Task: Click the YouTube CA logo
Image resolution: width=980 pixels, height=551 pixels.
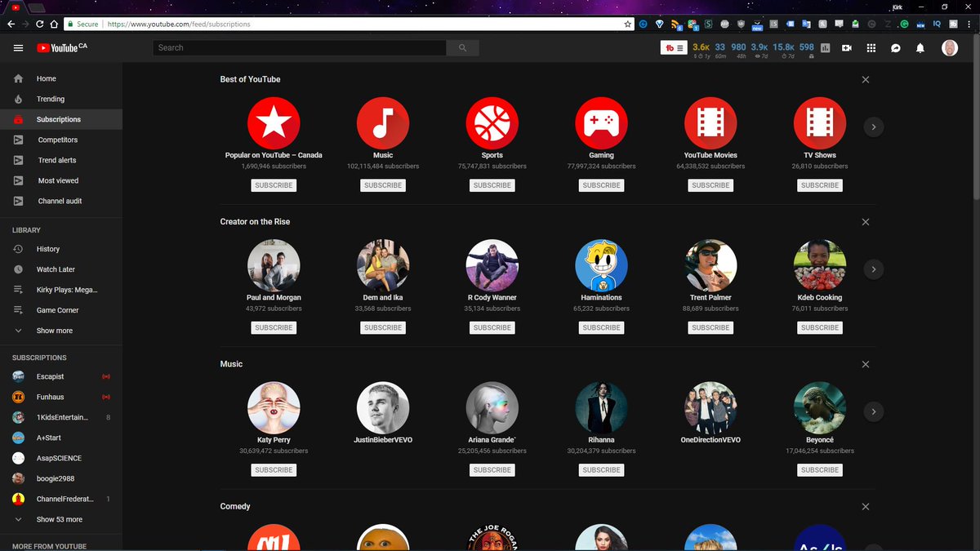Action: pyautogui.click(x=61, y=48)
